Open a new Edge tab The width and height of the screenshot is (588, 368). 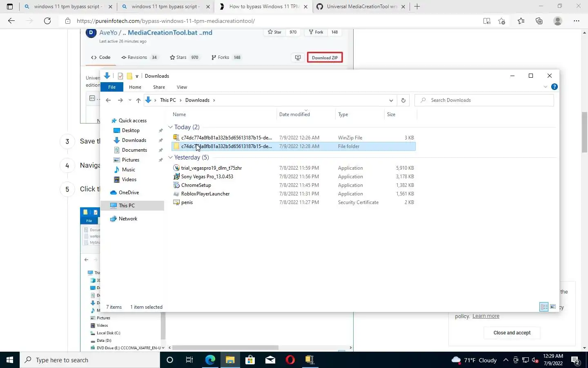(x=417, y=7)
